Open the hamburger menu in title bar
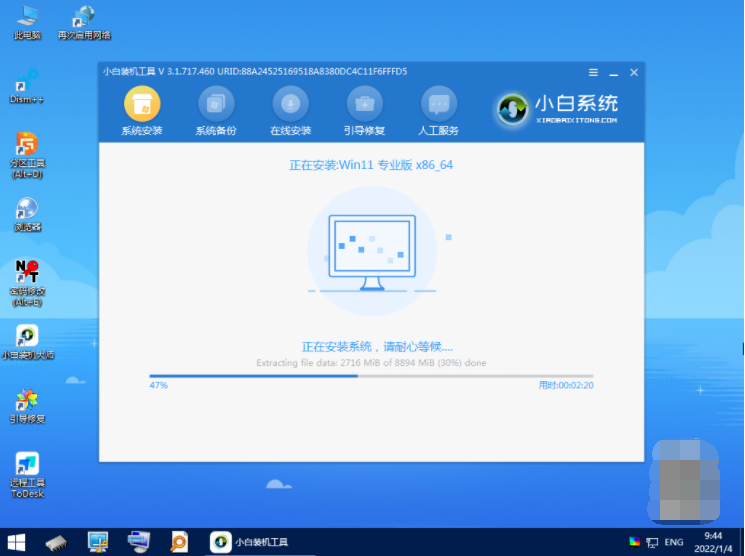Image resolution: width=745 pixels, height=556 pixels. 593,72
